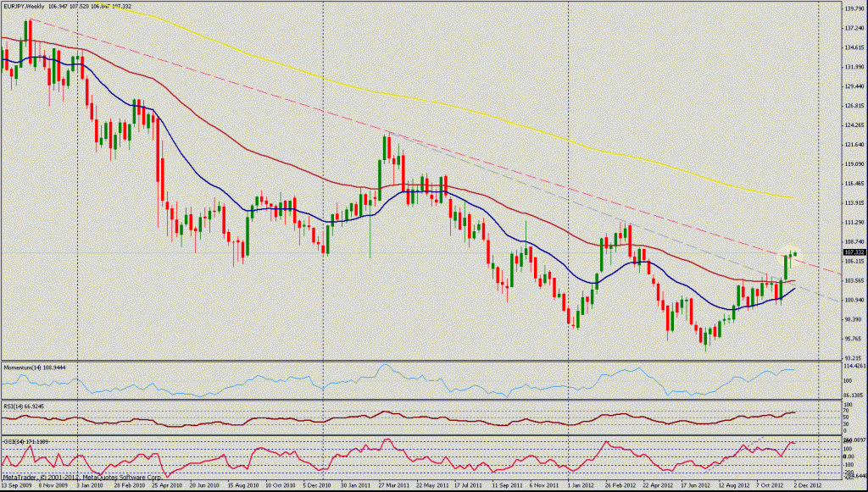Click the RSI(14) indicator label

coord(24,406)
